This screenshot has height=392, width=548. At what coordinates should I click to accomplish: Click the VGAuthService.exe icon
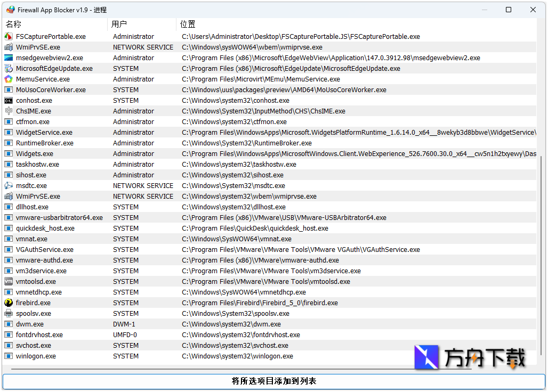(9, 250)
